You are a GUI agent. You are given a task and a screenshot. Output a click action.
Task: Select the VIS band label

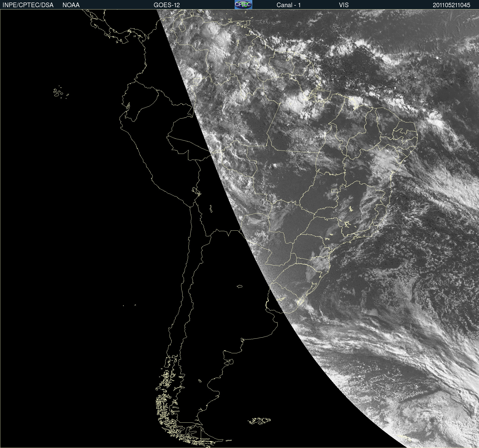pos(344,5)
